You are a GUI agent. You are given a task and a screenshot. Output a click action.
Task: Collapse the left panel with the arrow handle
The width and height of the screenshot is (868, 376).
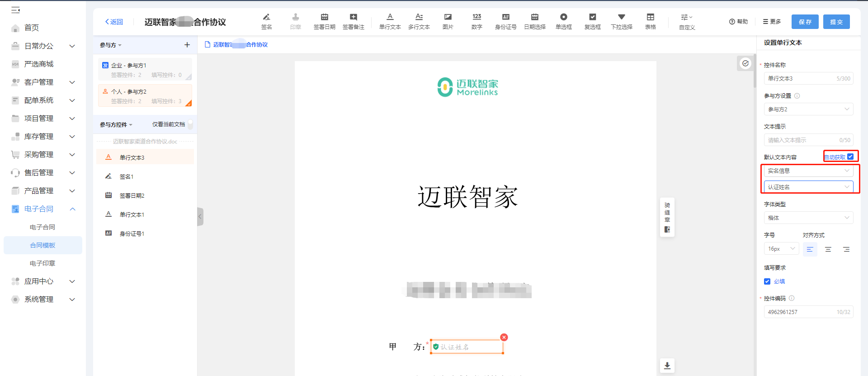pyautogui.click(x=200, y=217)
